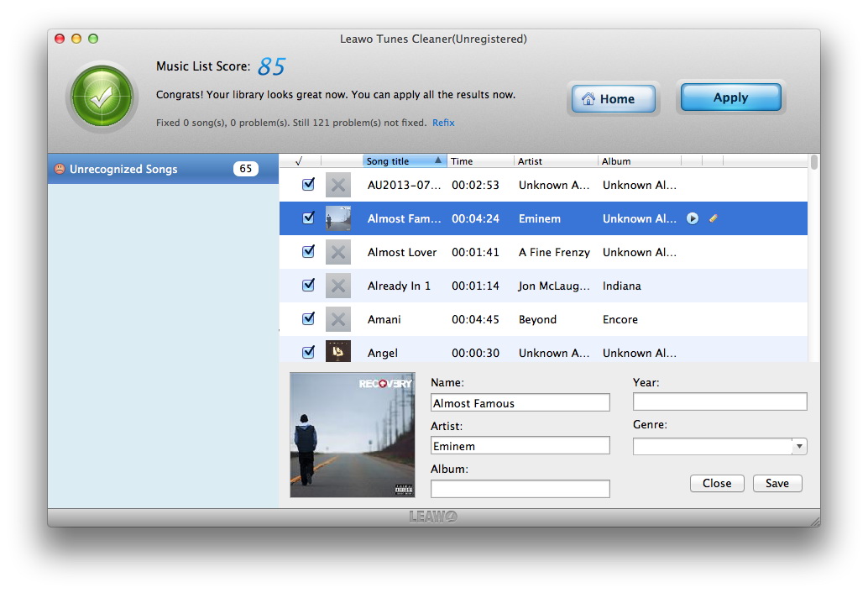Click the sad face Unrecognized Songs icon
868x593 pixels.
60,169
